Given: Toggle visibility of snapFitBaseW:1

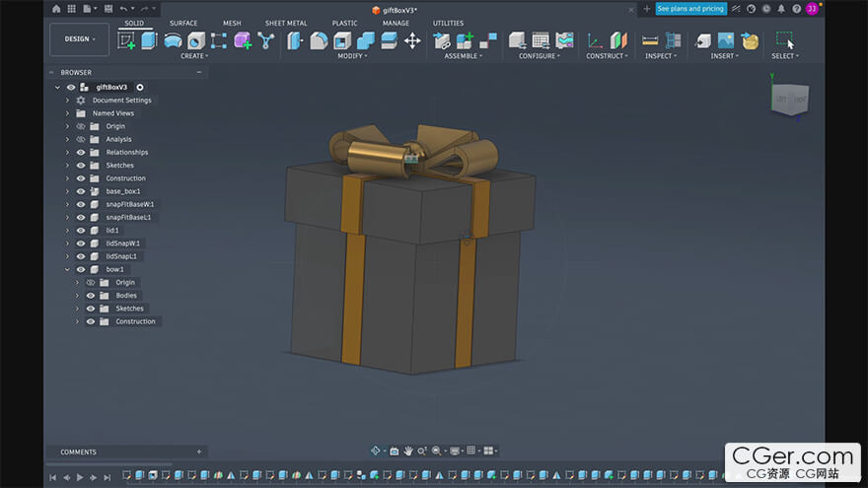Looking at the screenshot, I should pyautogui.click(x=81, y=204).
